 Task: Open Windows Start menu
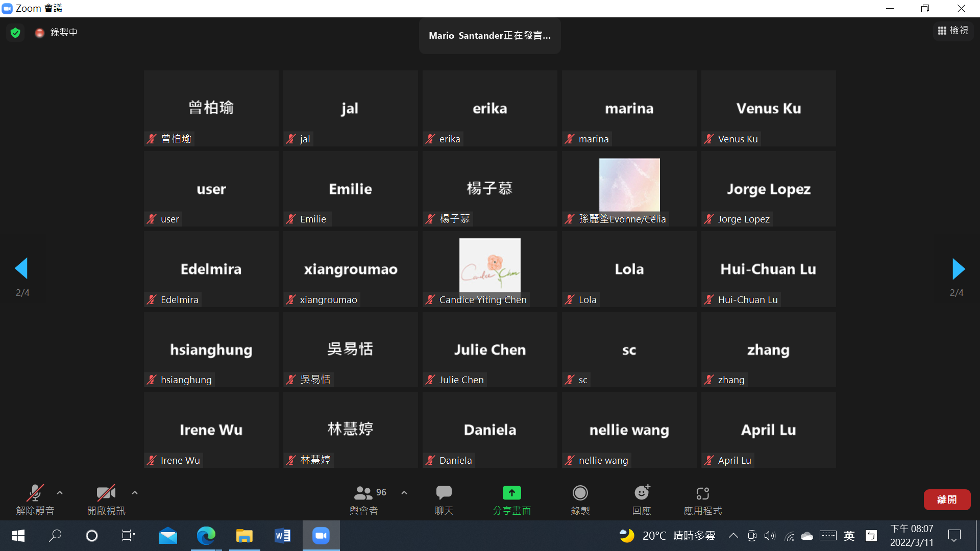pyautogui.click(x=18, y=536)
